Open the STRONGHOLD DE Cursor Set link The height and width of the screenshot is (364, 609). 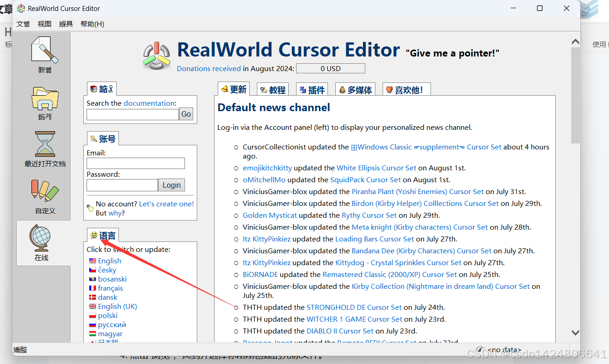[x=354, y=308]
